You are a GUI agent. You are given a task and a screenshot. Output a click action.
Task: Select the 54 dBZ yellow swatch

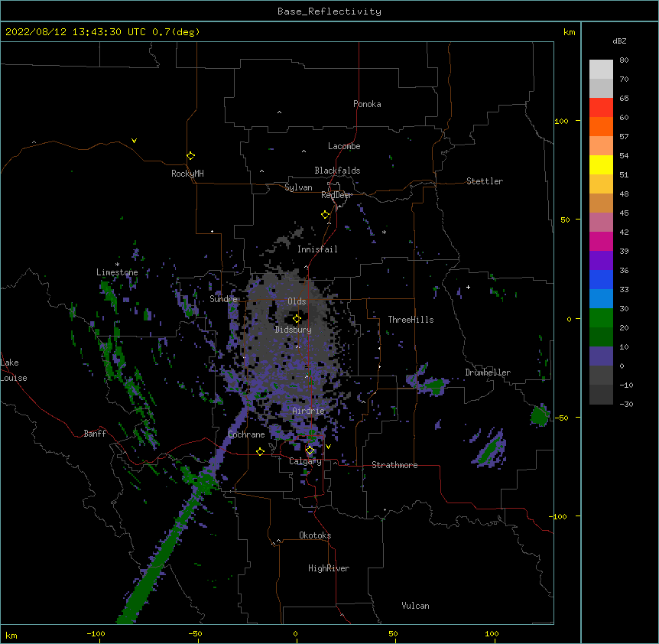click(601, 164)
